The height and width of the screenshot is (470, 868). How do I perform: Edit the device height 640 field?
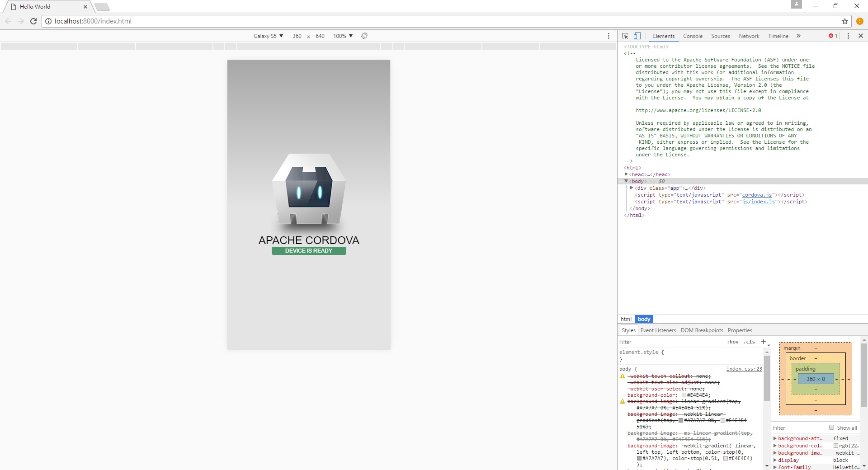320,36
